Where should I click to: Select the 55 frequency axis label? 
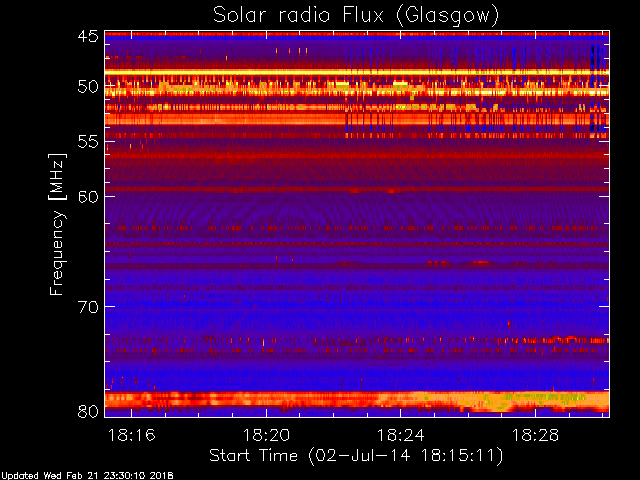[x=88, y=142]
